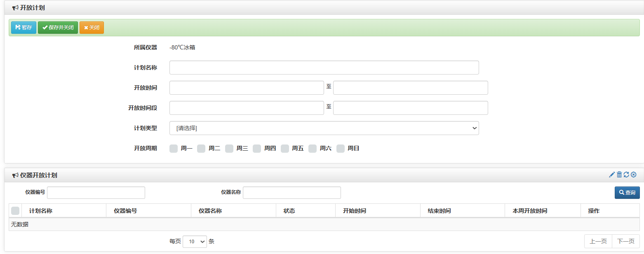The image size is (644, 254).
Task: Go to next page via 下一页
Action: [625, 241]
